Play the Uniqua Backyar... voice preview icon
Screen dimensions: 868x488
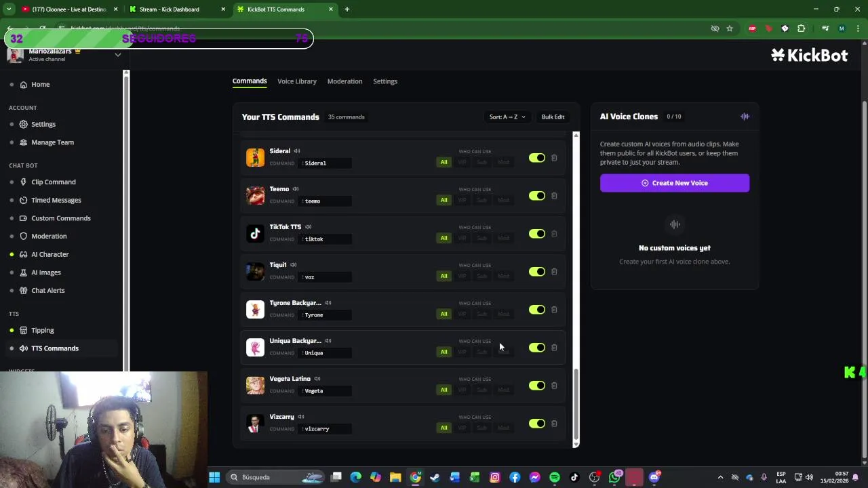pyautogui.click(x=328, y=341)
